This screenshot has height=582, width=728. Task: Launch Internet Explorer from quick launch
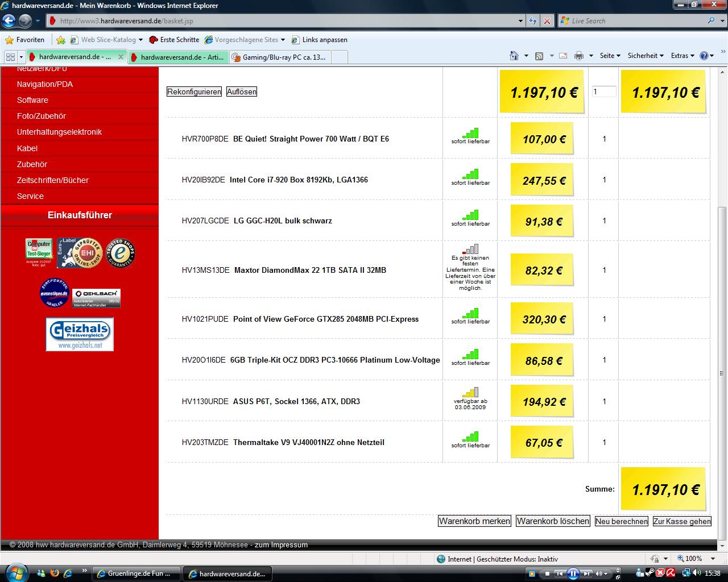[68, 573]
